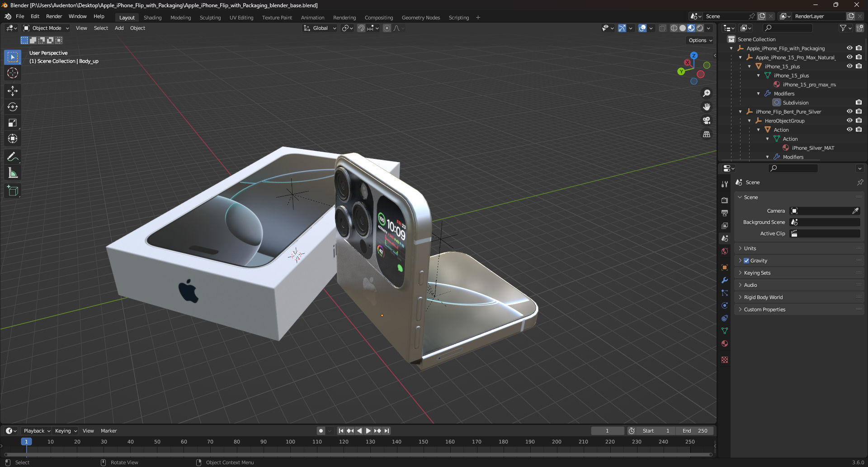Disable render for Subdivision modifier

coord(859,102)
